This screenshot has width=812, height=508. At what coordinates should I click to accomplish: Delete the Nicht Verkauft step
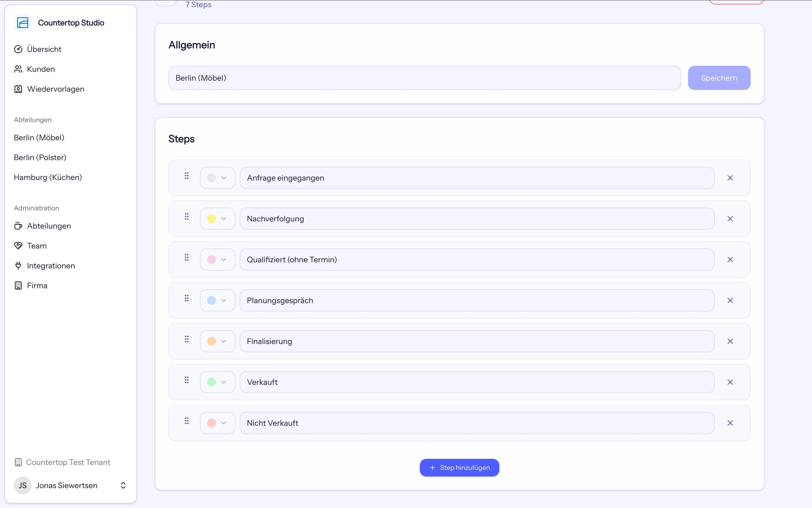(730, 423)
